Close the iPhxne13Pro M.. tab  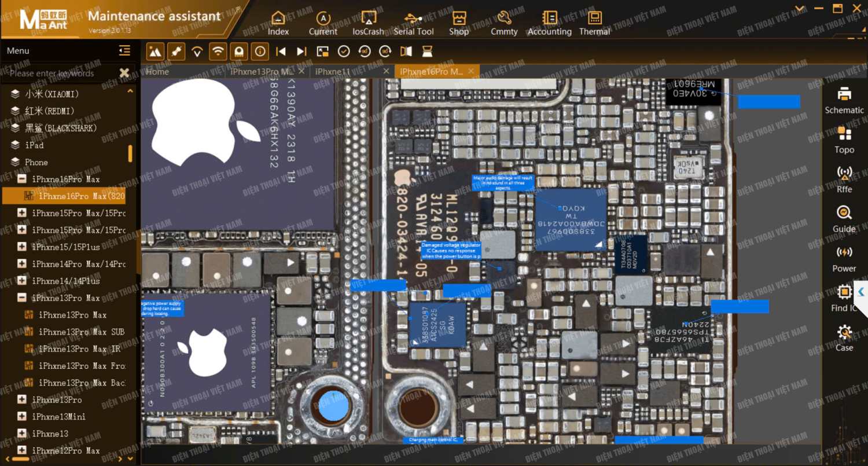[301, 71]
